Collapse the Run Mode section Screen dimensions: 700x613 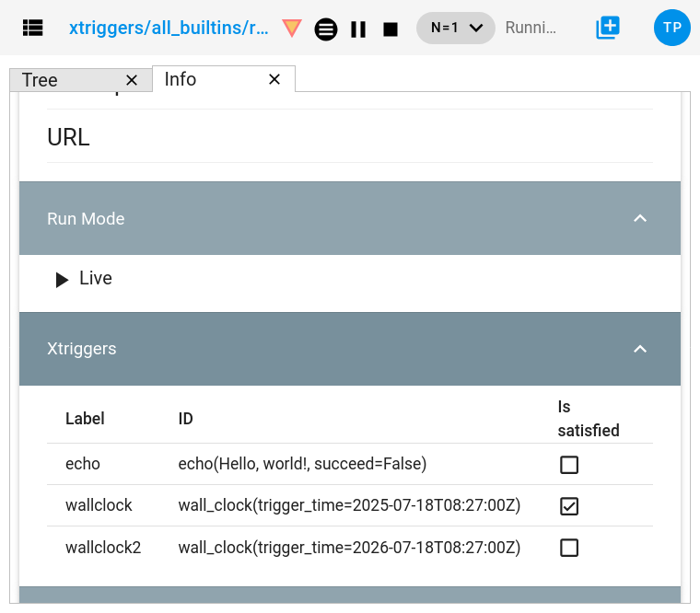tap(640, 219)
